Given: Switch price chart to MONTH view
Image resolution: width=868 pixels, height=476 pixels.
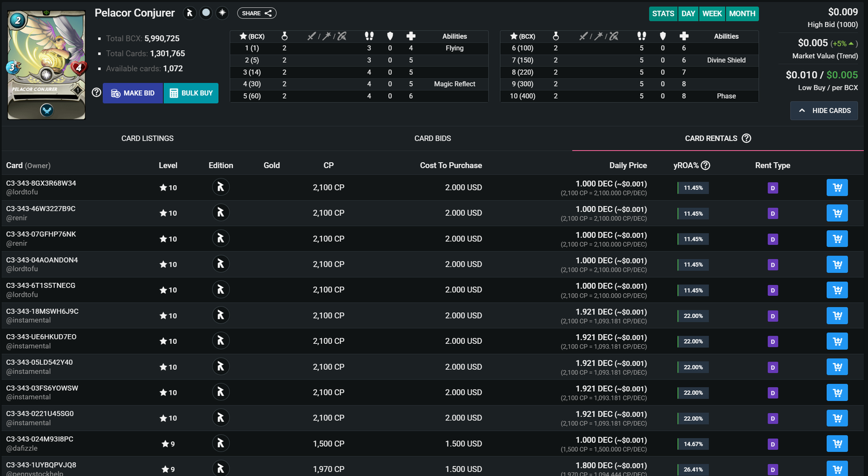Looking at the screenshot, I should 742,14.
